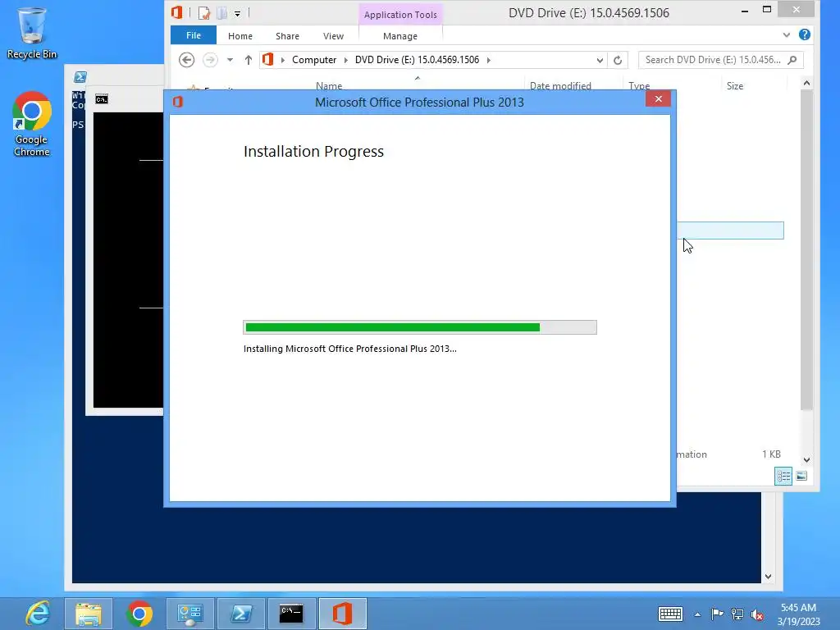
Task: Click the New folder quick access icon
Action: coord(221,12)
